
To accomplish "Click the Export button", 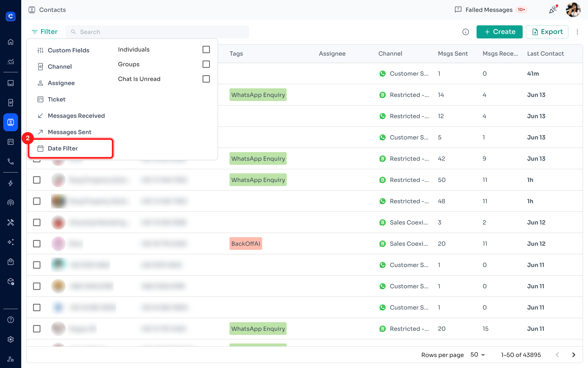I will pos(547,32).
